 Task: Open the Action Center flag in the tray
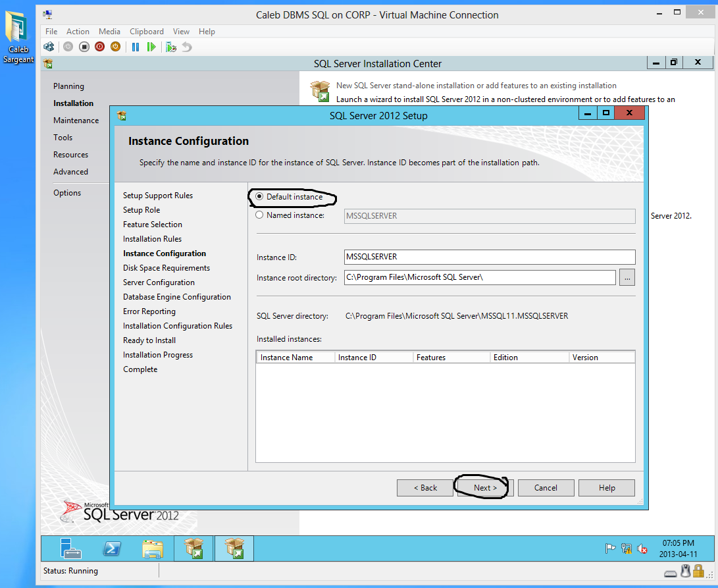click(x=610, y=548)
